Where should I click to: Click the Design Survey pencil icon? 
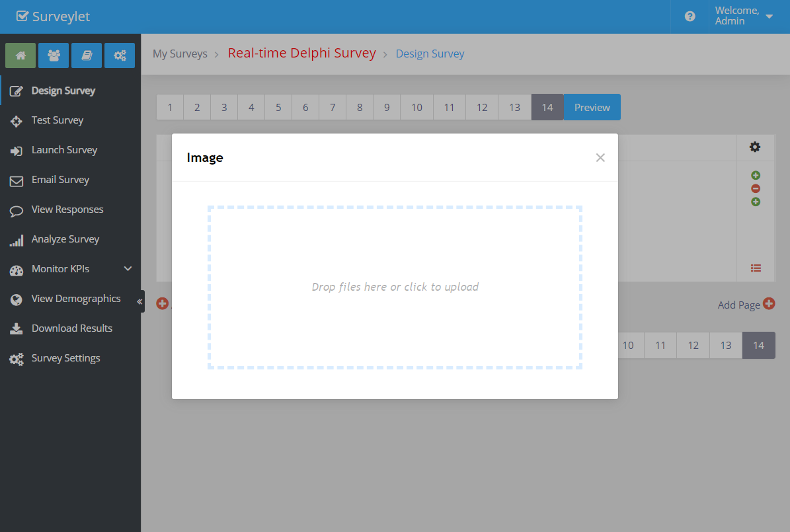16,91
